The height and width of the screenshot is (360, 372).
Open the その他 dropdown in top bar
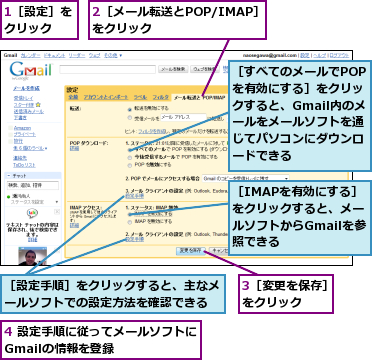point(113,55)
